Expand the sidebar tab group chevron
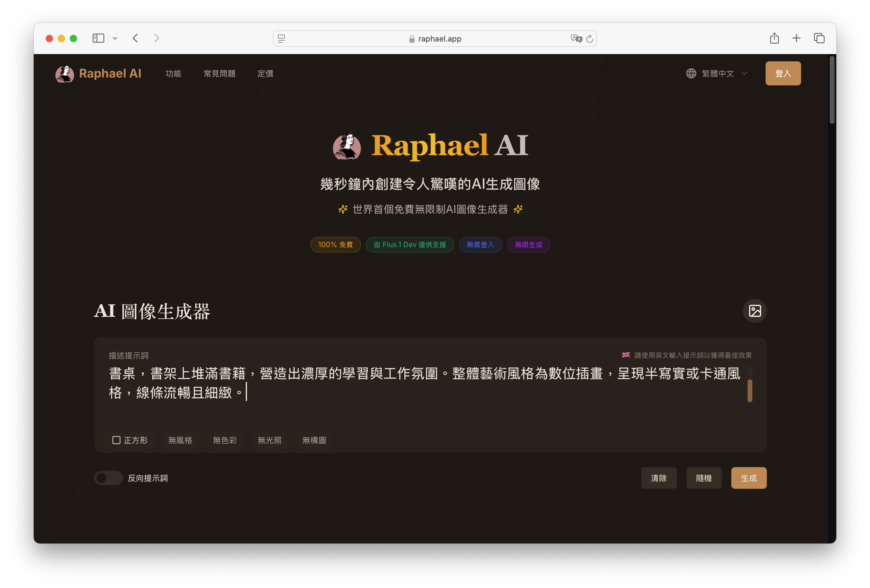 tap(115, 38)
